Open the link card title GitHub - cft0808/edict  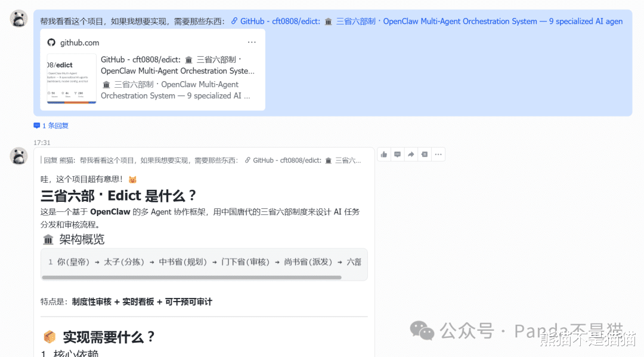178,66
